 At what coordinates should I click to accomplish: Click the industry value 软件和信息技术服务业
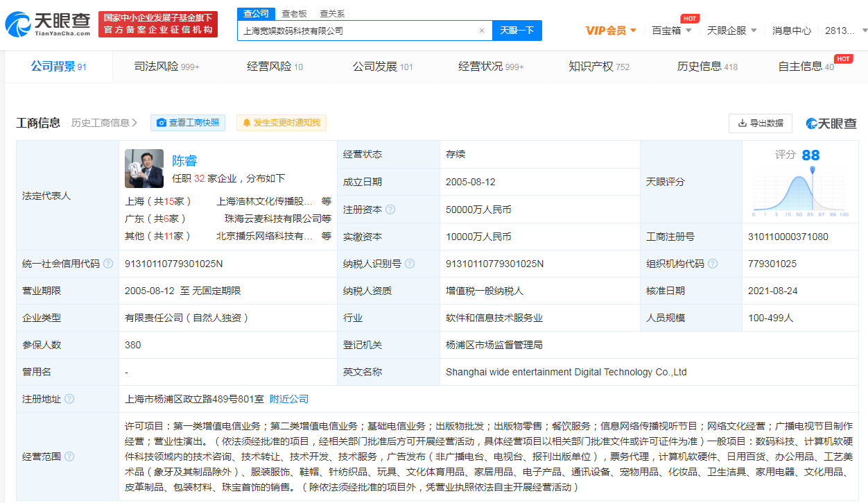[494, 318]
